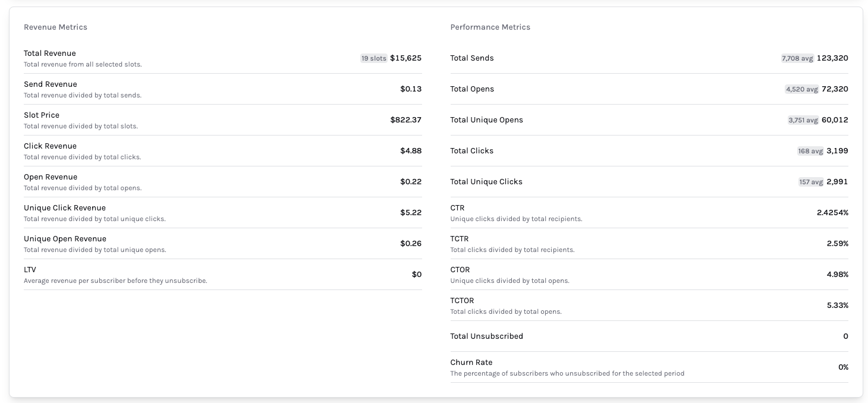
Task: Select the TCTR label
Action: click(x=460, y=239)
